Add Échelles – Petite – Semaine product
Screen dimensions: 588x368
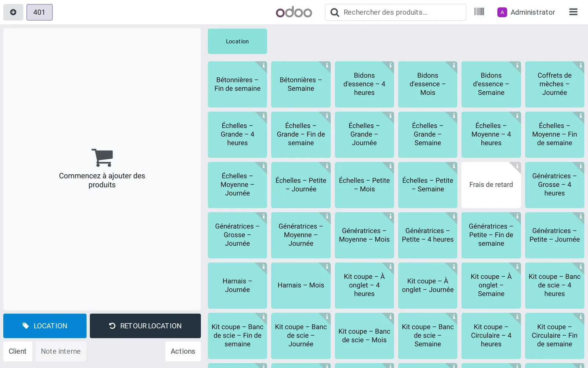(x=428, y=185)
